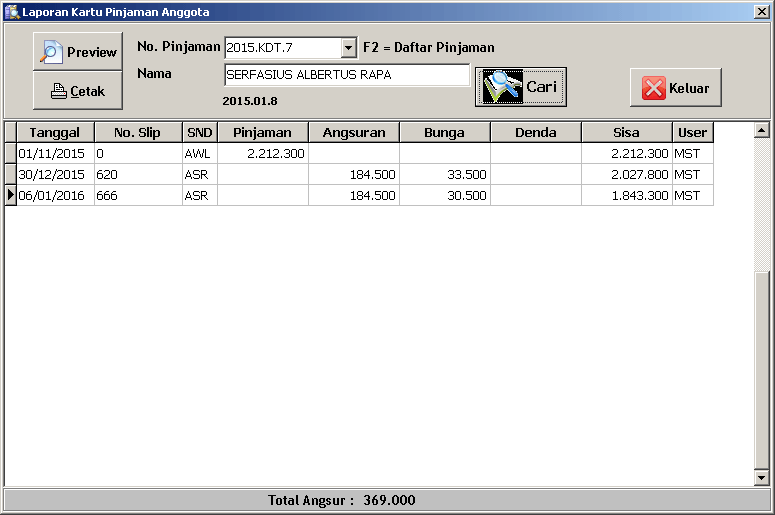Click the Pinjaman column header
Image resolution: width=775 pixels, height=515 pixels.
[x=263, y=132]
